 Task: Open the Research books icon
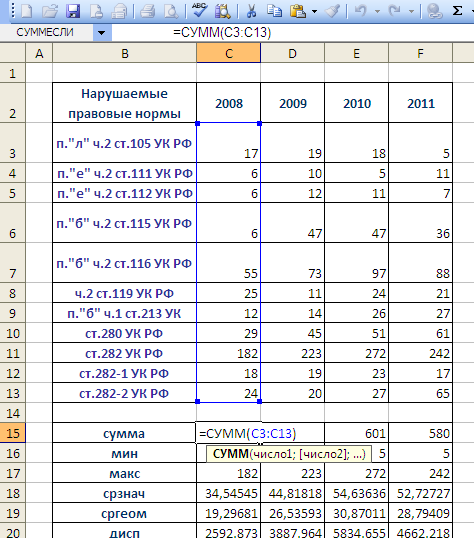point(222,11)
